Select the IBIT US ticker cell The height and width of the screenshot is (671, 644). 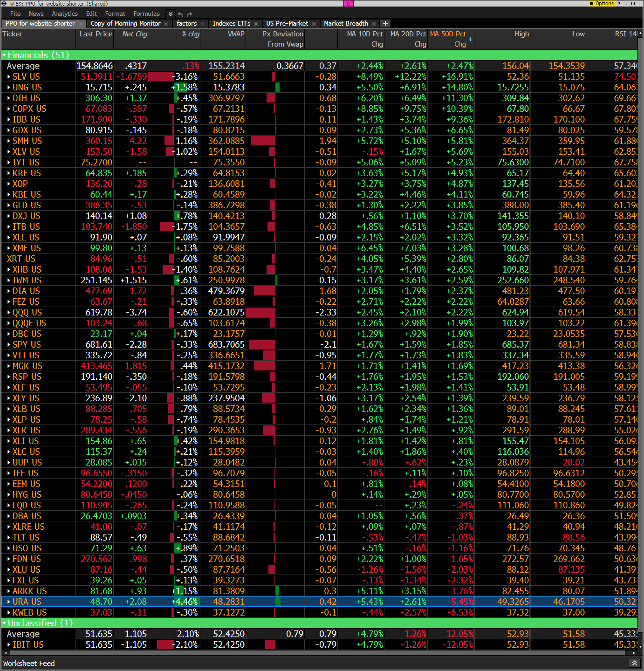28,645
